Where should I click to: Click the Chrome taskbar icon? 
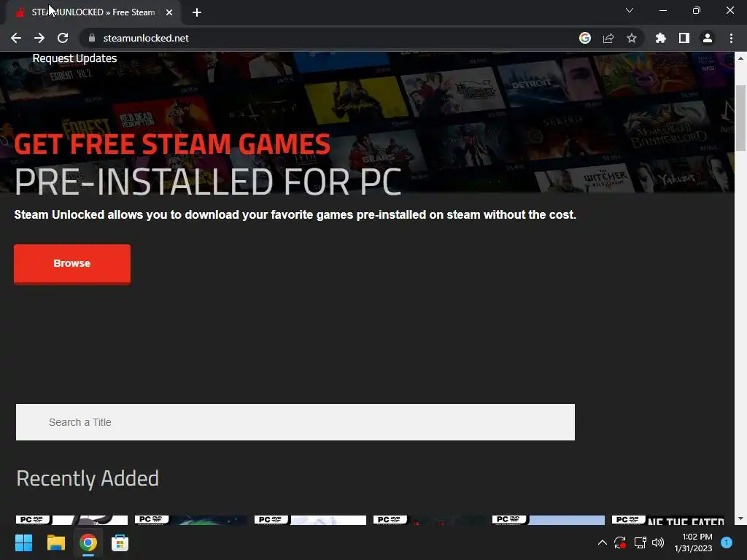[88, 542]
